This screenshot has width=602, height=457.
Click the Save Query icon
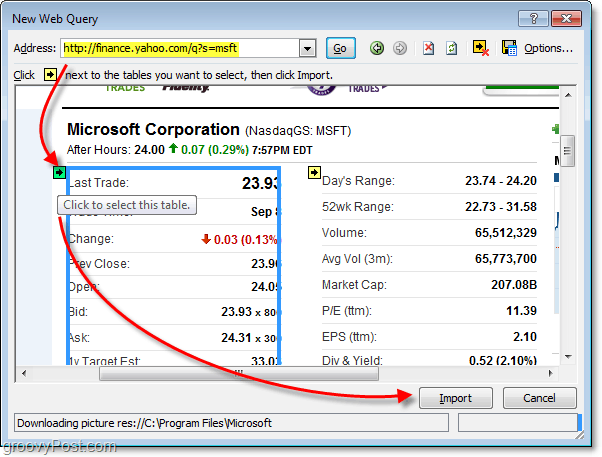509,48
